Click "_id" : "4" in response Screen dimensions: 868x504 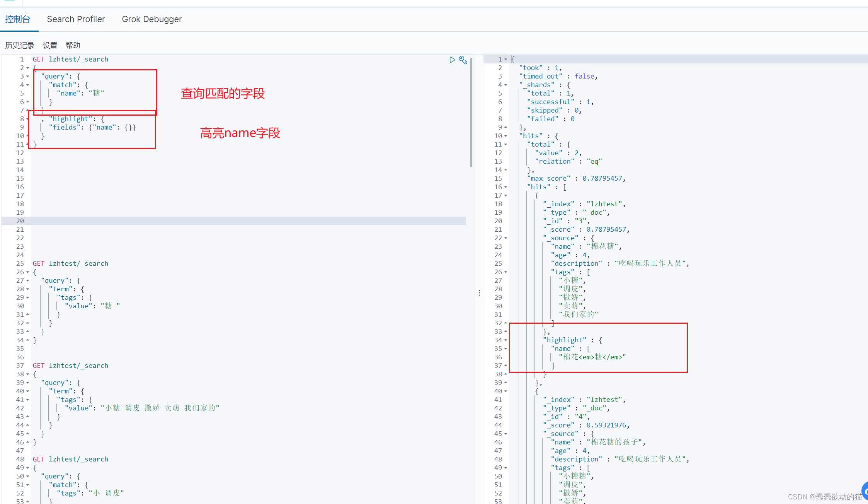[566, 417]
